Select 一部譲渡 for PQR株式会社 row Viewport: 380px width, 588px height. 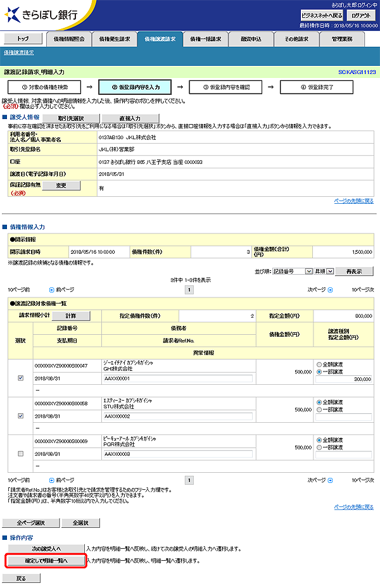pyautogui.click(x=319, y=447)
